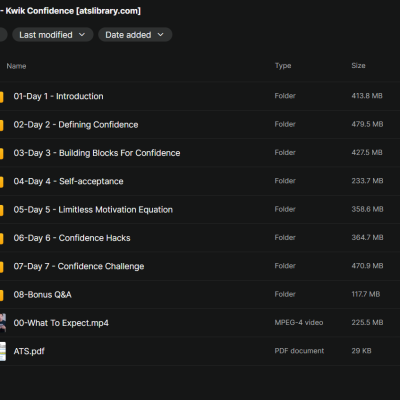Click folder icon of Day 3 Building Blocks

click(x=2, y=153)
